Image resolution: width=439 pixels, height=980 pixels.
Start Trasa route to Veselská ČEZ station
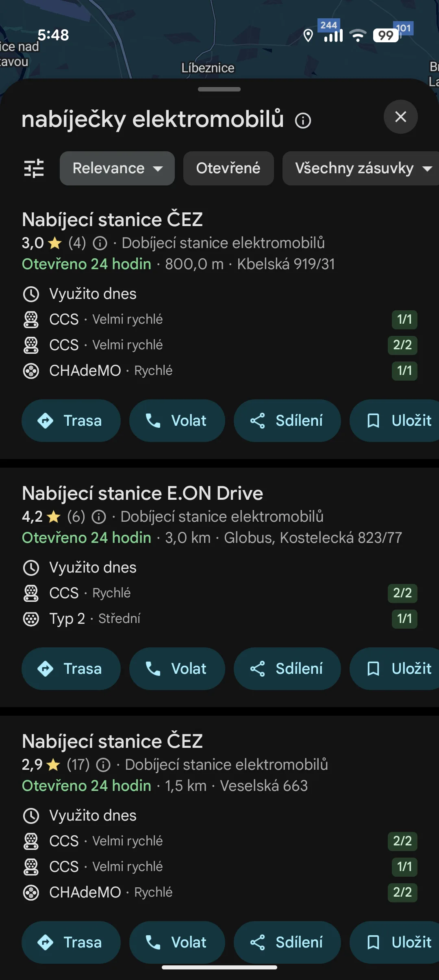pyautogui.click(x=71, y=942)
